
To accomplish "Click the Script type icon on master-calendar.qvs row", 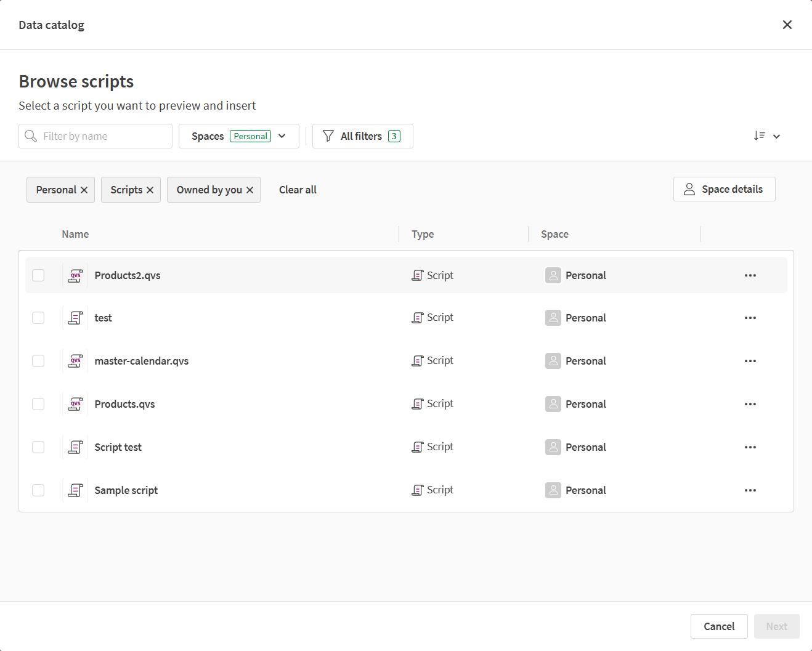I will tap(418, 360).
